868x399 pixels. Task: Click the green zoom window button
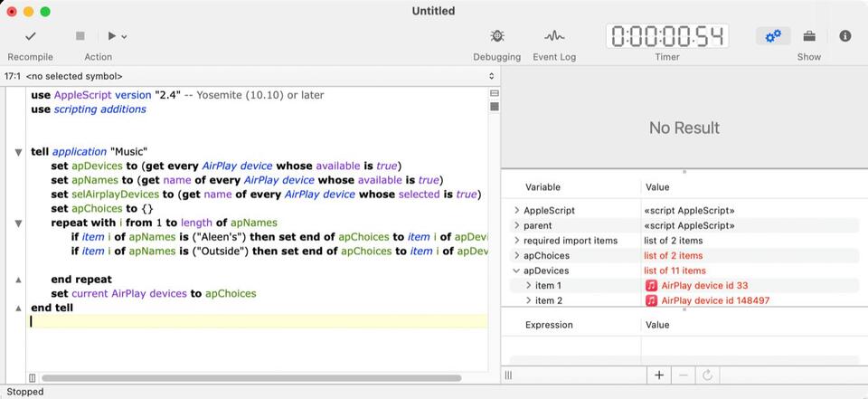45,12
